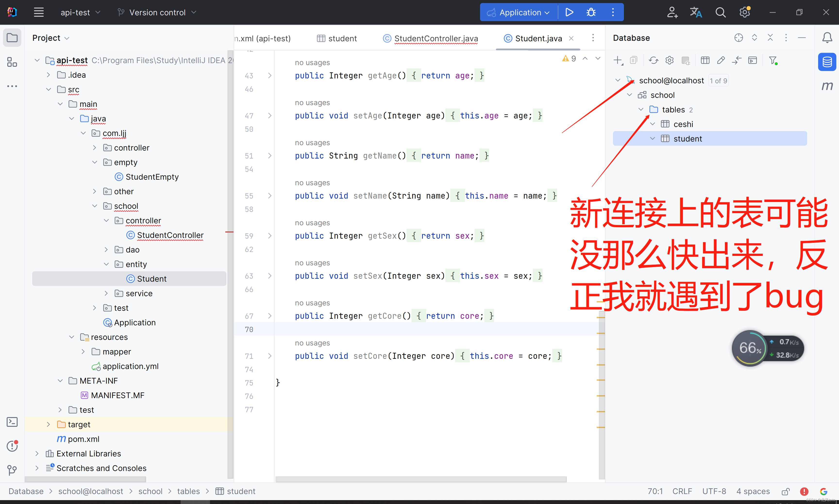Change CRLF line separator
The height and width of the screenshot is (504, 839).
tap(682, 491)
